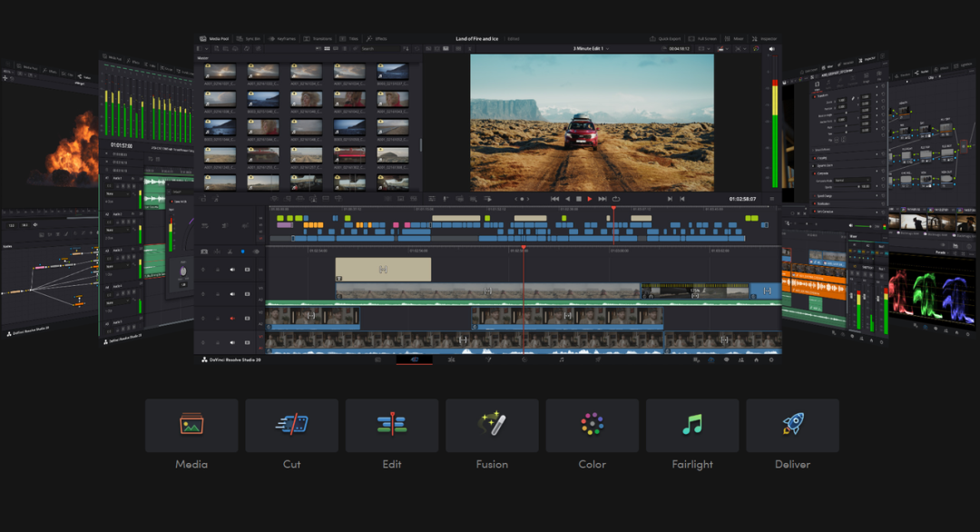980x532 pixels.
Task: Select the first clip thumbnail in media pool
Action: tap(220, 71)
